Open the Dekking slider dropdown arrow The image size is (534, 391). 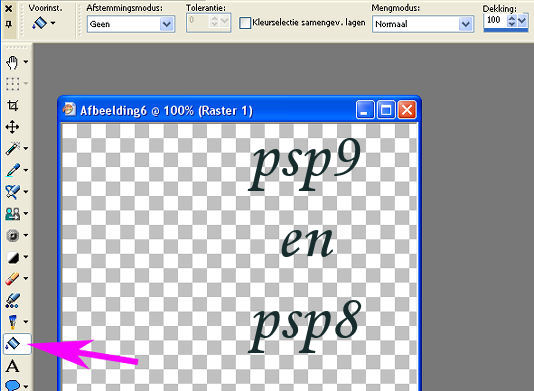click(x=522, y=21)
